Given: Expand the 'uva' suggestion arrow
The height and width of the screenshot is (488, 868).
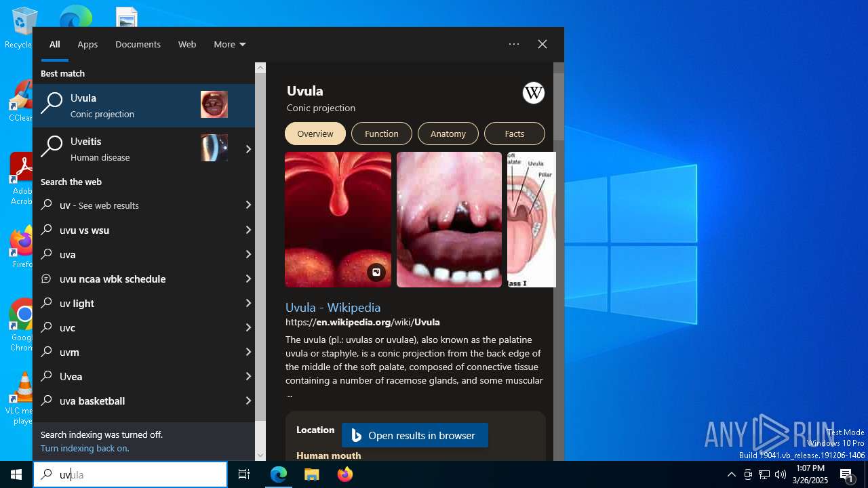Looking at the screenshot, I should point(248,254).
